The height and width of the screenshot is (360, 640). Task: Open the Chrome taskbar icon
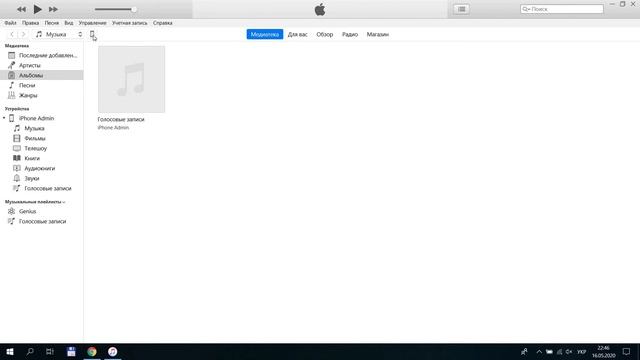pos(92,351)
